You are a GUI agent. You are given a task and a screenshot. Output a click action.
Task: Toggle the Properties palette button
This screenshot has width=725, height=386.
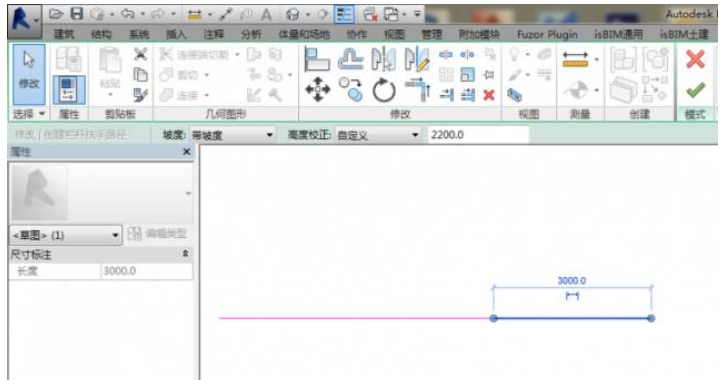click(x=69, y=90)
